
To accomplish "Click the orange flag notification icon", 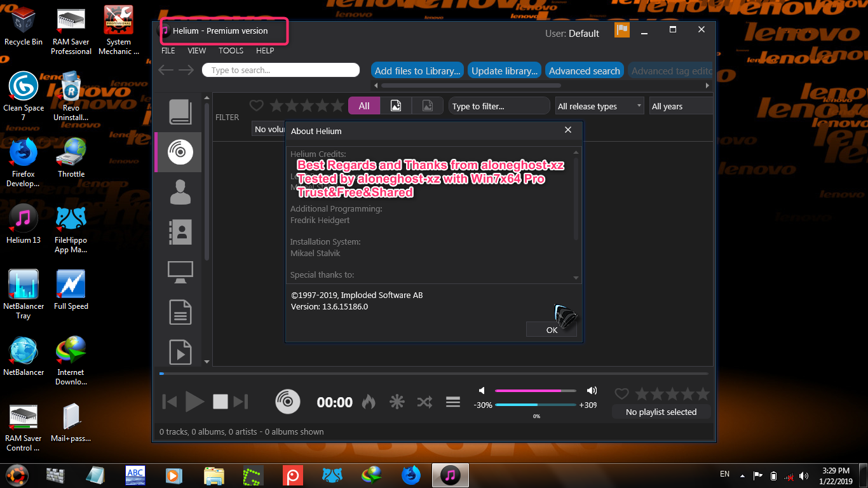I will coord(621,30).
